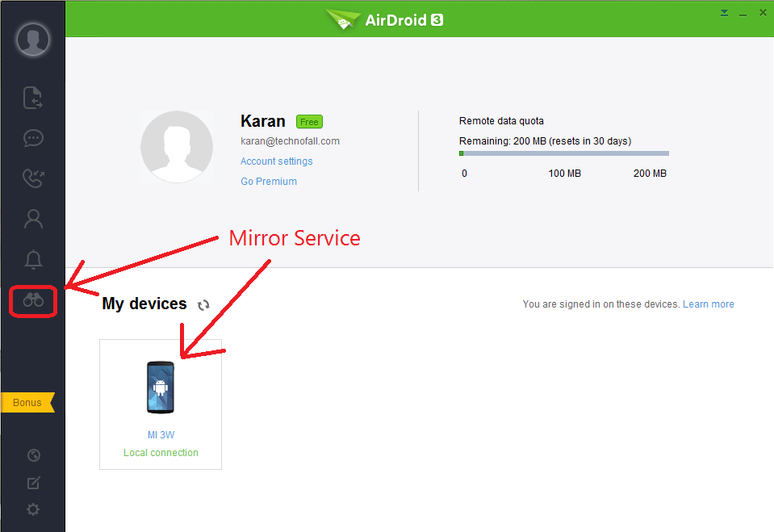This screenshot has height=532, width=774.
Task: Click the Go Premium link
Action: pyautogui.click(x=269, y=182)
